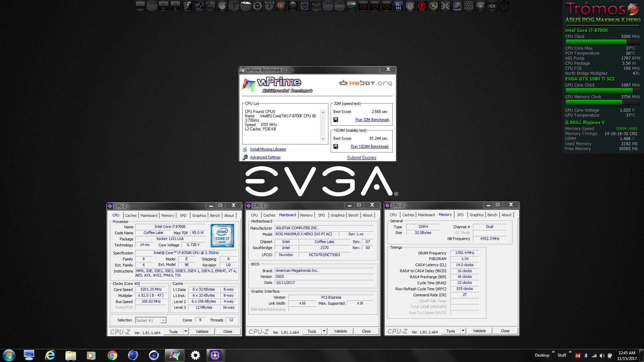The width and height of the screenshot is (644, 362).
Task: Open the Intel chip icon in the dock
Action: 457,6
